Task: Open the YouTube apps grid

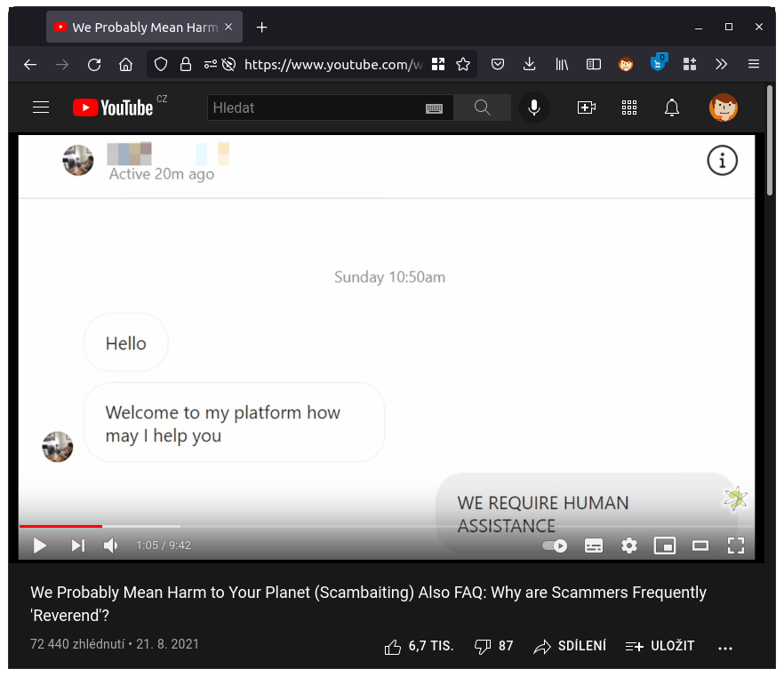Action: click(629, 108)
